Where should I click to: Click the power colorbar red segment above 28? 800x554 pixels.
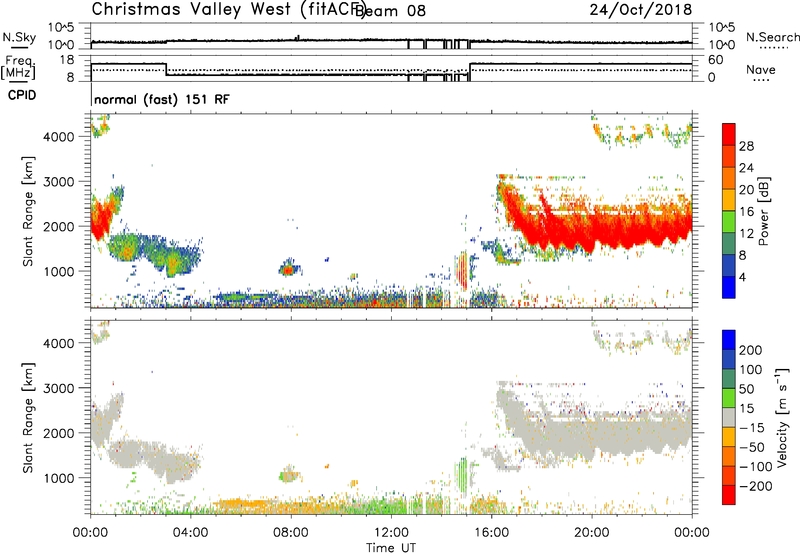click(x=729, y=134)
